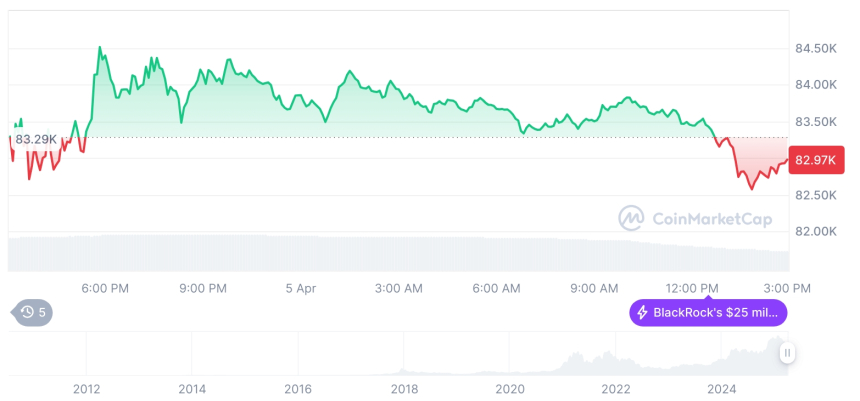Click the 2024 year on timeline navigator
Image resolution: width=860 pixels, height=401 pixels.
click(722, 389)
